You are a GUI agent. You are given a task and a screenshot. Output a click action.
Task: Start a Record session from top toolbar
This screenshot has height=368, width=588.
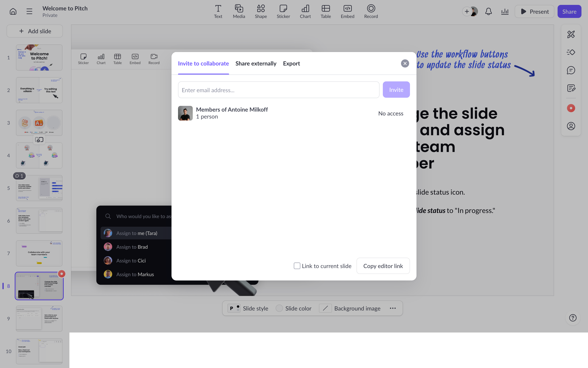371,11
